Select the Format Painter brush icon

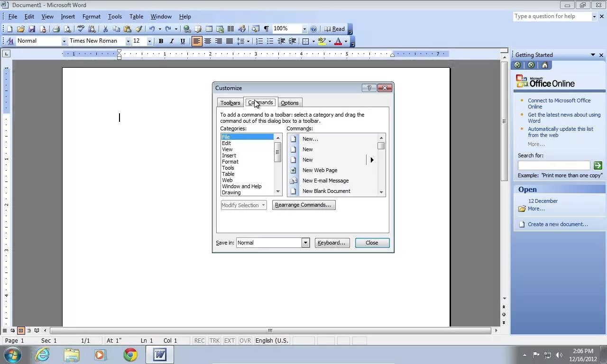tap(139, 29)
